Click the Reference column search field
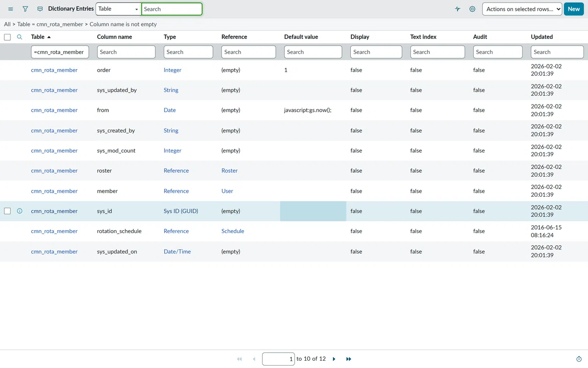 (x=248, y=52)
